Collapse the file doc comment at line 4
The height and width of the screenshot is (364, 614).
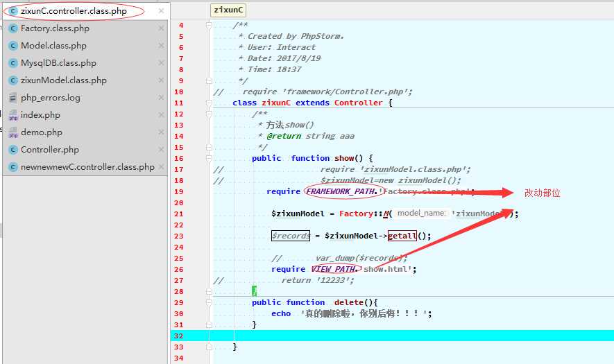pos(209,25)
